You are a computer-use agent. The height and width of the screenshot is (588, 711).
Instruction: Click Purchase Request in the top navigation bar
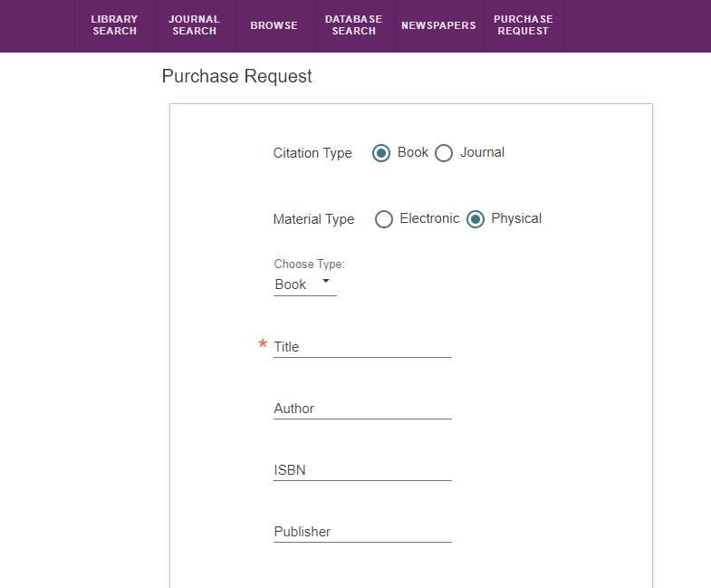523,25
